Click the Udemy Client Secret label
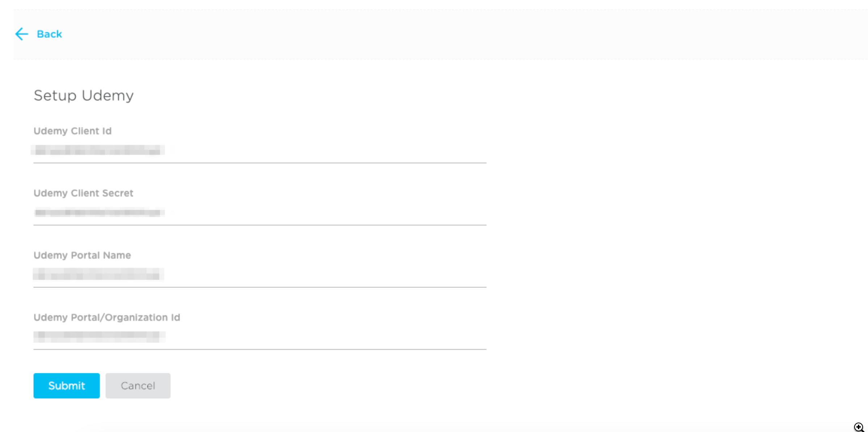This screenshot has width=868, height=432. 83,193
